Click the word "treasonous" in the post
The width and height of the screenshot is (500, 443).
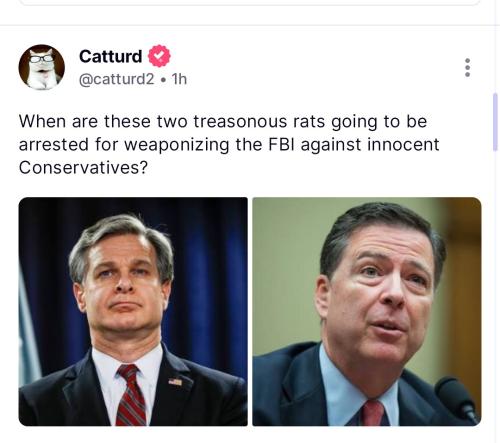pos(240,121)
